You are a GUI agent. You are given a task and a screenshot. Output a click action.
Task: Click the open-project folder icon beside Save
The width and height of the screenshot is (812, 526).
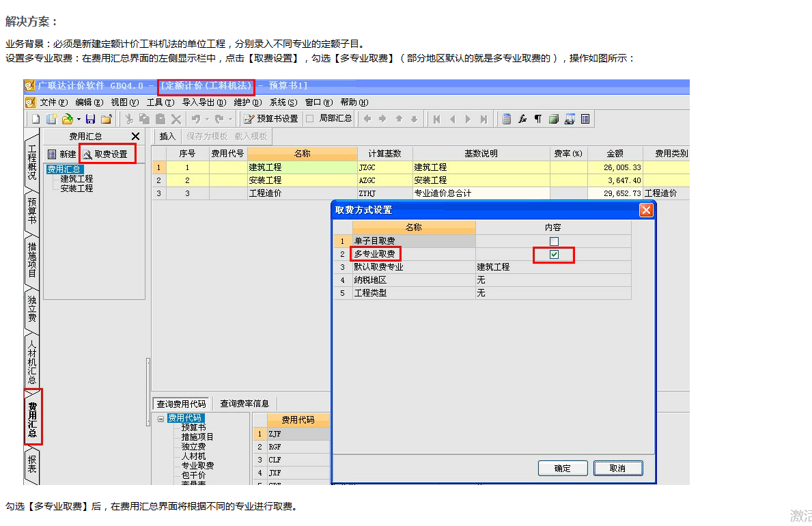coord(106,119)
